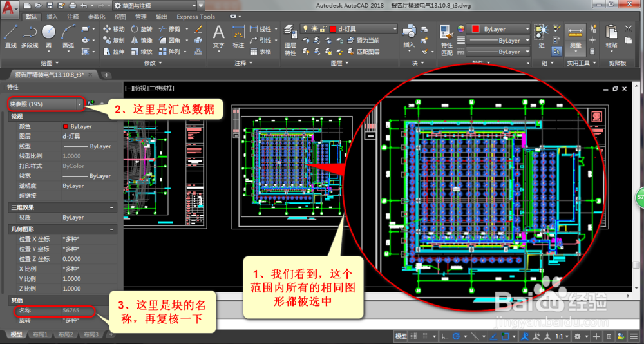Viewport: 644px width, 344px height.
Task: Click the 标注 (Dimension) tool
Action: click(x=238, y=36)
